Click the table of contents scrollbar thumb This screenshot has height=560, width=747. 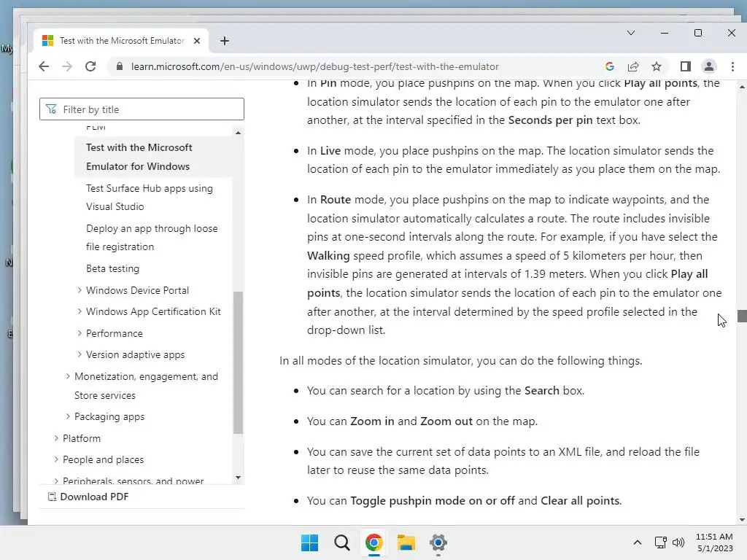point(239,362)
